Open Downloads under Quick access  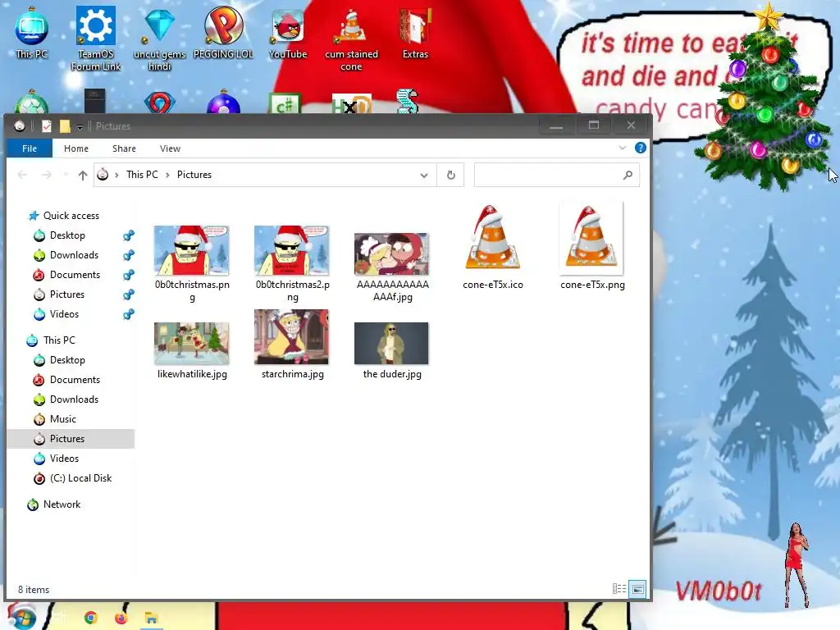click(74, 255)
